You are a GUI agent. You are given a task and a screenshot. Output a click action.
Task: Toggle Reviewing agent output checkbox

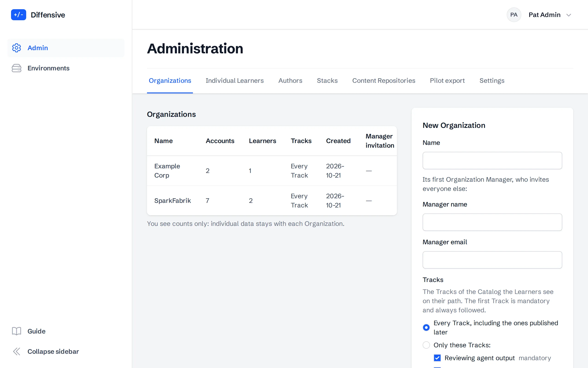pos(437,358)
